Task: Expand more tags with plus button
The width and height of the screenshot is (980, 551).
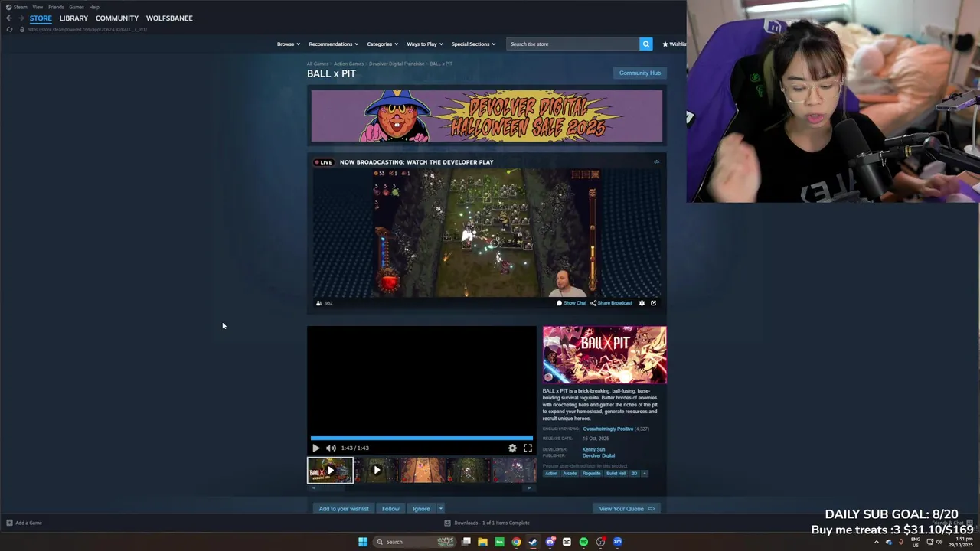Action: (644, 473)
